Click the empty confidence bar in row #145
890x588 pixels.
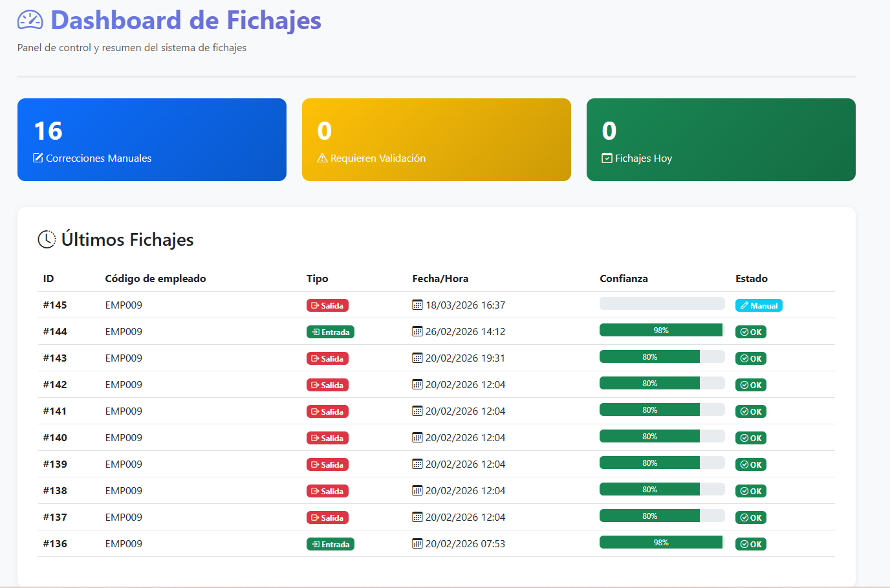pos(662,303)
